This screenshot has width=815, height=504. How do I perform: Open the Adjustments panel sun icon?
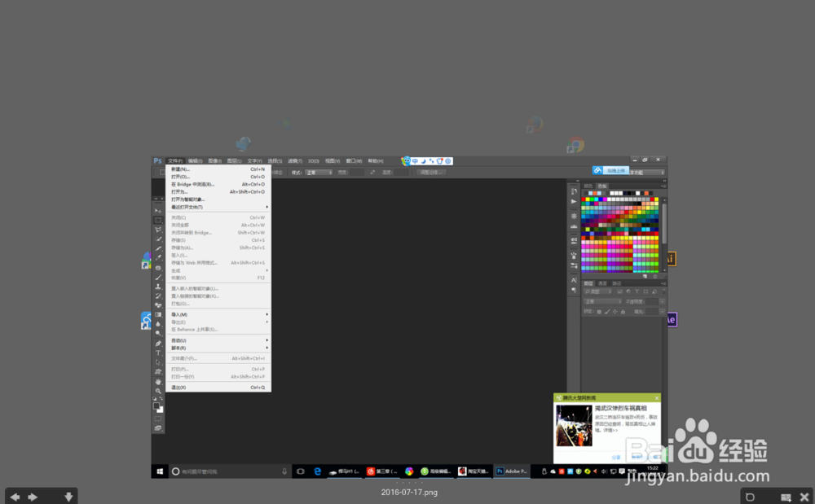coord(574,216)
